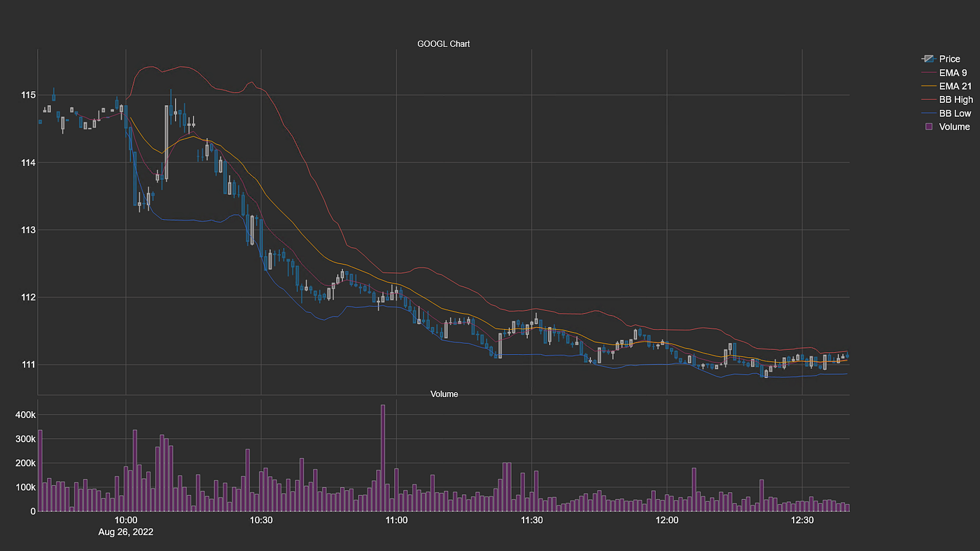Toggle the EMA 9 series off in legend
This screenshot has width=980, height=551.
tap(952, 72)
